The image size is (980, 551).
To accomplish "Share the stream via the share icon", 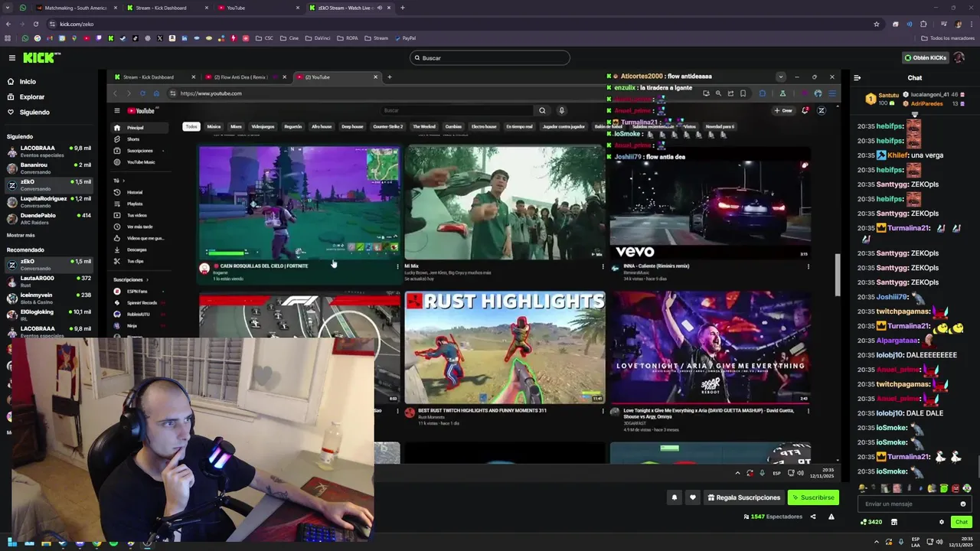I will point(812,517).
